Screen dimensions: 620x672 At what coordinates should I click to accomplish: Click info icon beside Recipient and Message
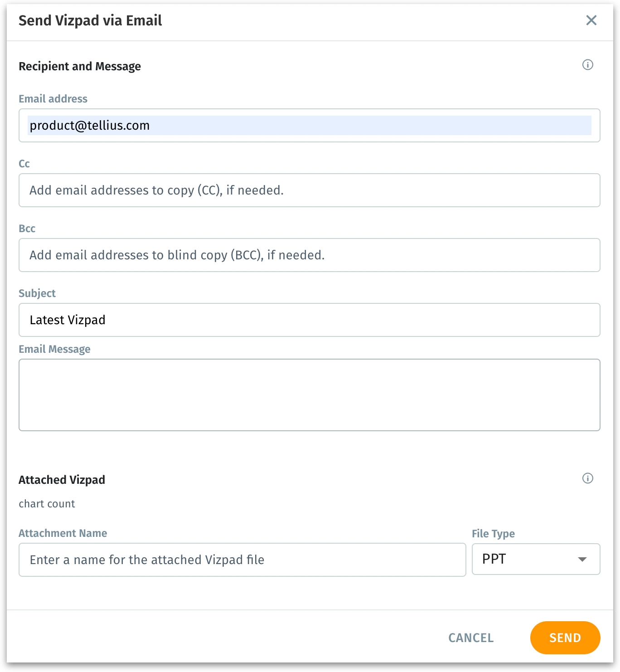pos(587,65)
